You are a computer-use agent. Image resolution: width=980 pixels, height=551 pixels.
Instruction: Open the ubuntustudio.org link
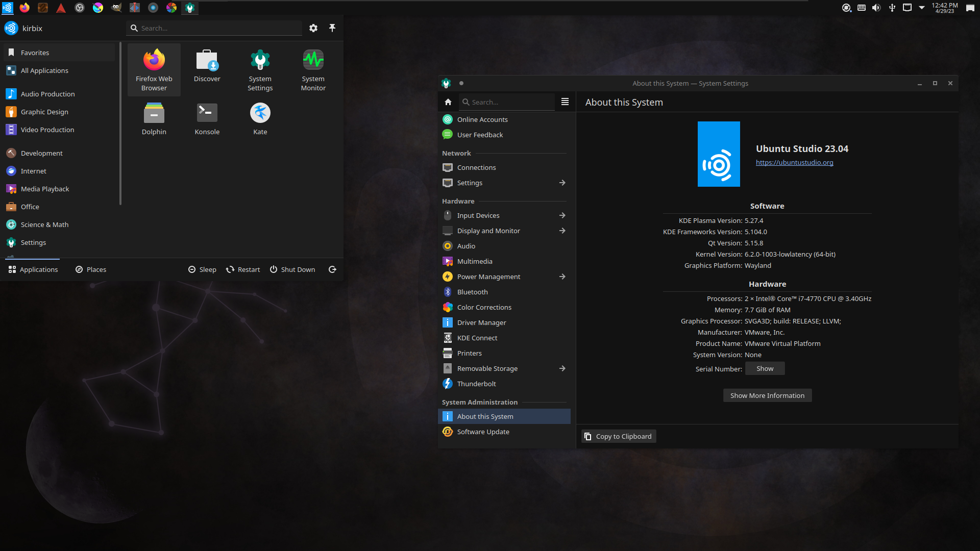click(x=794, y=162)
